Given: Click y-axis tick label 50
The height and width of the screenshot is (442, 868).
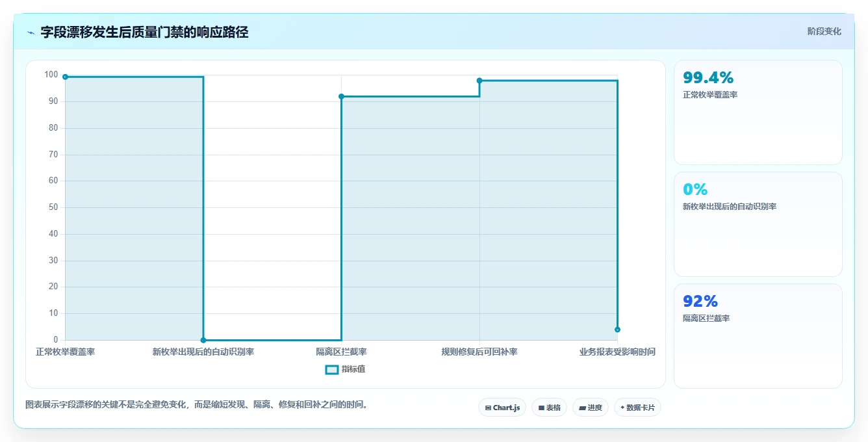Looking at the screenshot, I should point(53,207).
